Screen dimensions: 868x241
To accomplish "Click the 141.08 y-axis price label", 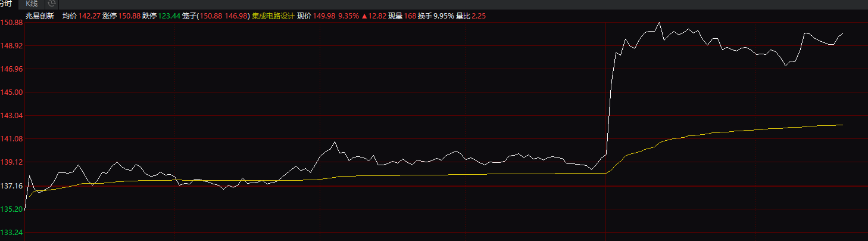I will click(12, 139).
